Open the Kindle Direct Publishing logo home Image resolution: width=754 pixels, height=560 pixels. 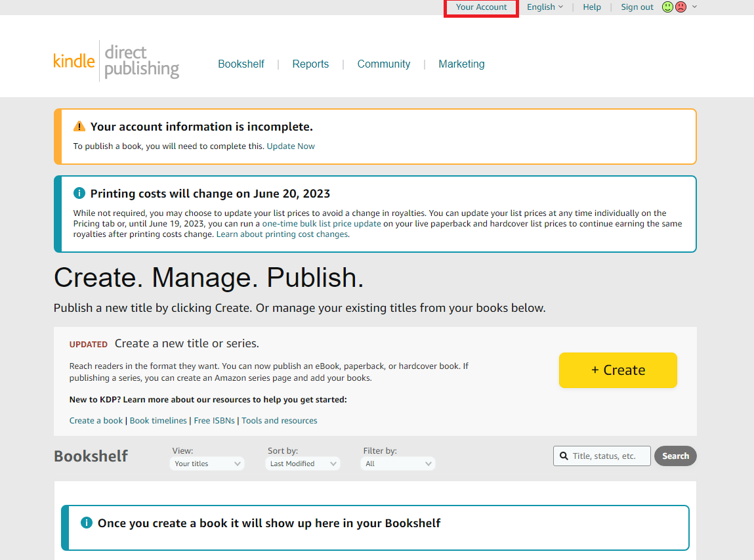coord(116,60)
